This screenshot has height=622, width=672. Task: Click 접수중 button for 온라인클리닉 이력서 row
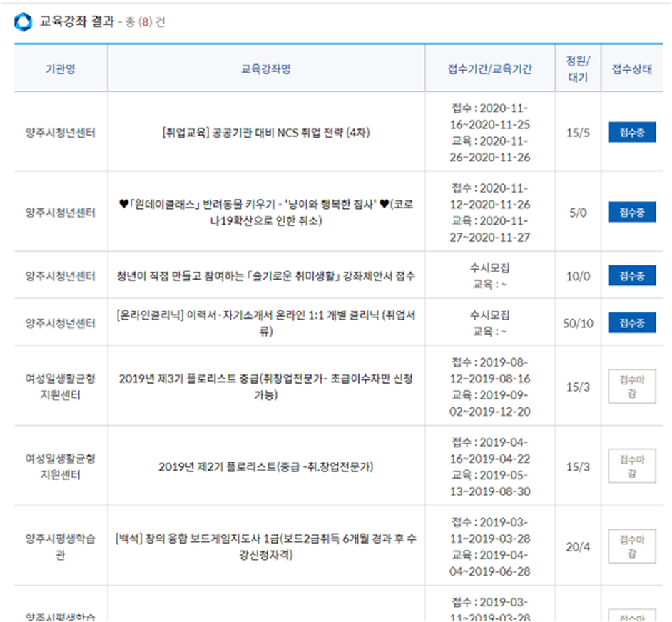coord(632,322)
